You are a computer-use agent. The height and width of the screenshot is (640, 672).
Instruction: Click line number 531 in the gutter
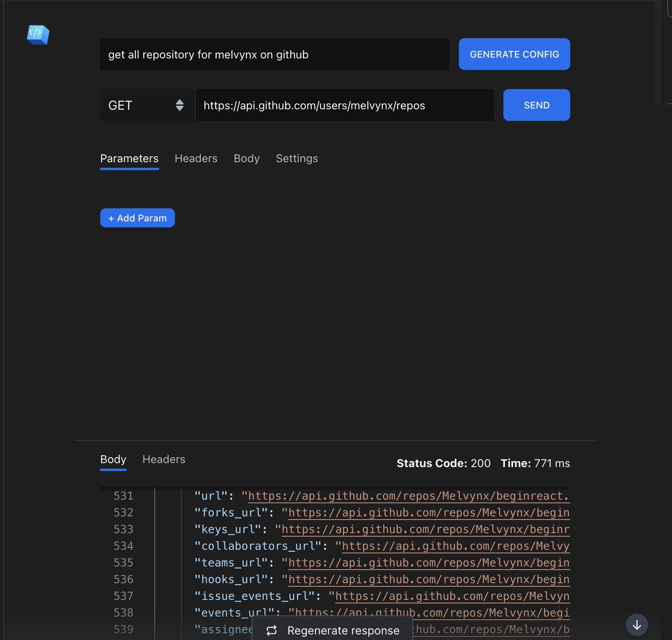point(123,496)
